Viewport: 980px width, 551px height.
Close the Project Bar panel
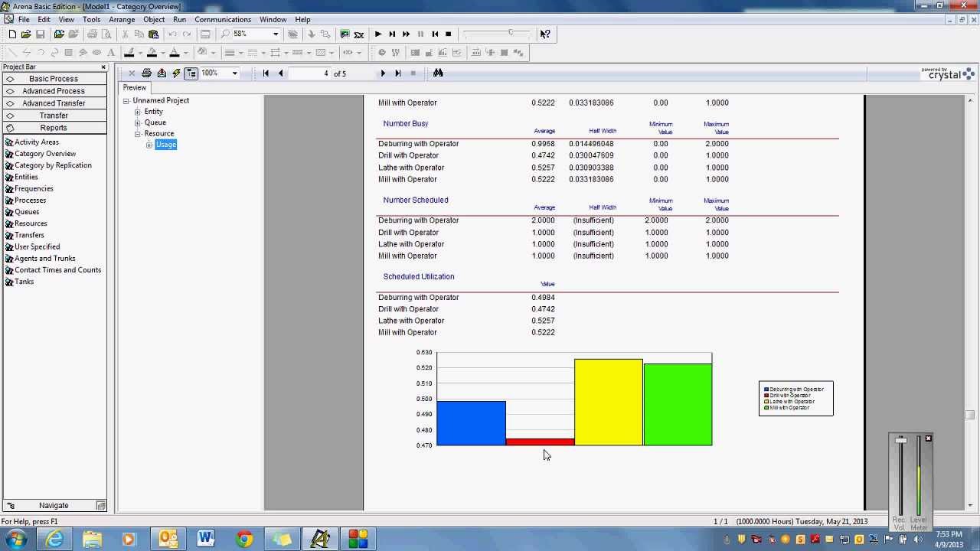coord(103,67)
